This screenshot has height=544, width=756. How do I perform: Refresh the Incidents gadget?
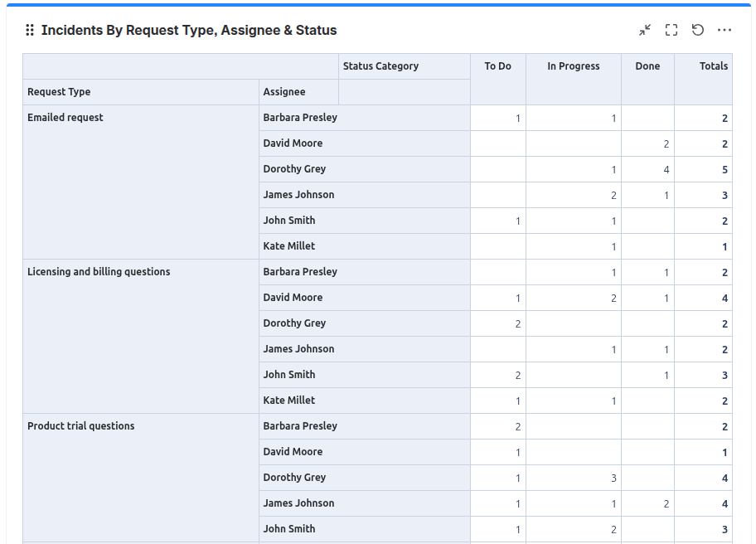(698, 30)
